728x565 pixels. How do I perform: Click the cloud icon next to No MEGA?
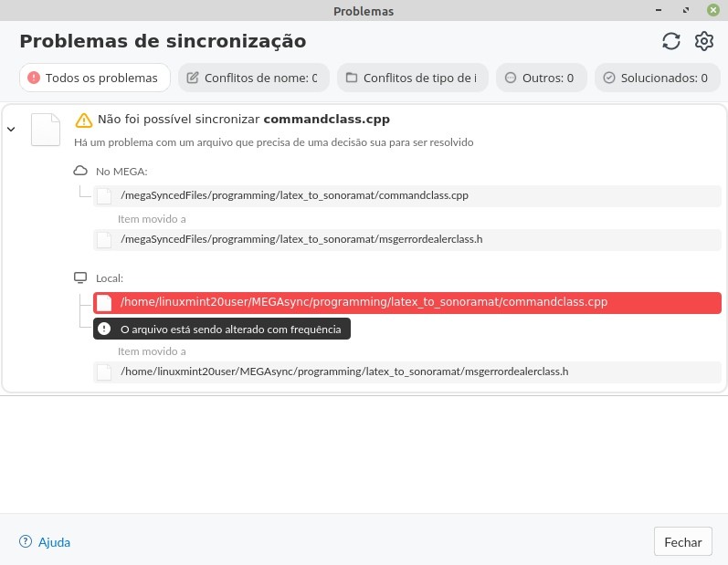tap(80, 171)
